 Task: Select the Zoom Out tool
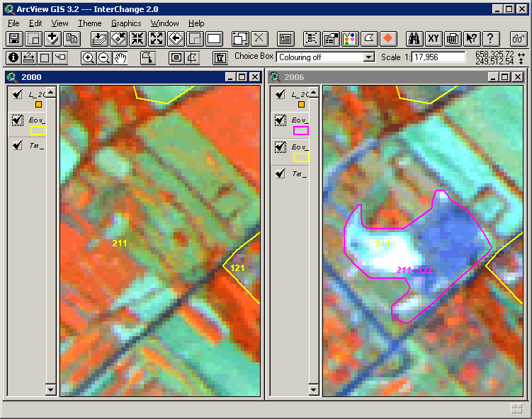point(104,58)
